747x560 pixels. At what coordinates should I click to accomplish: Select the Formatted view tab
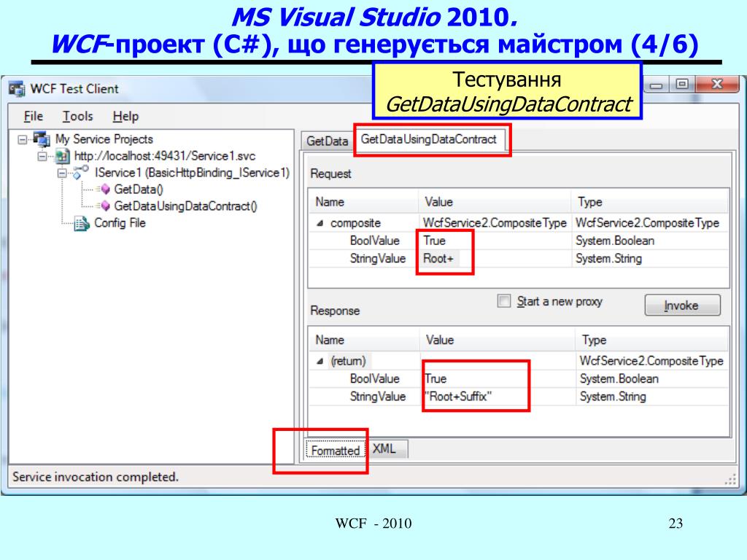click(336, 450)
